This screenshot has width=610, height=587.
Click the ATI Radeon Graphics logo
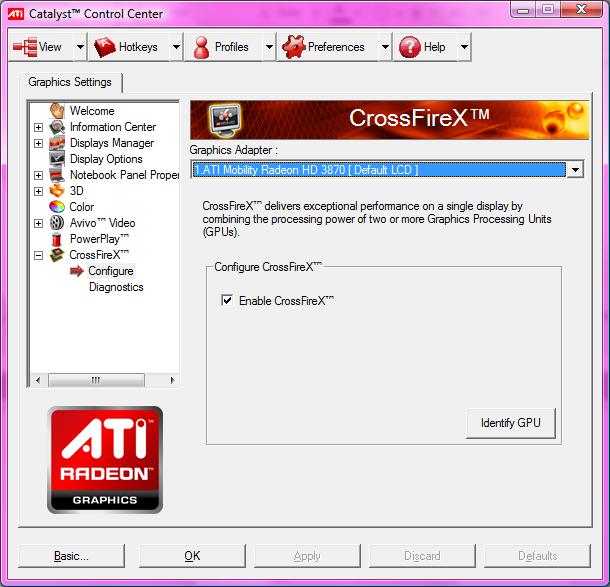(x=105, y=460)
